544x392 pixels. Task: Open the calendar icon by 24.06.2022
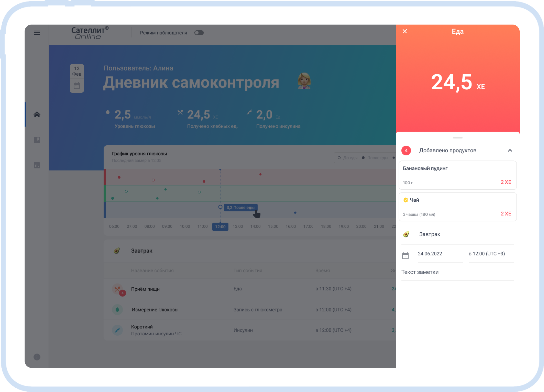(x=405, y=256)
